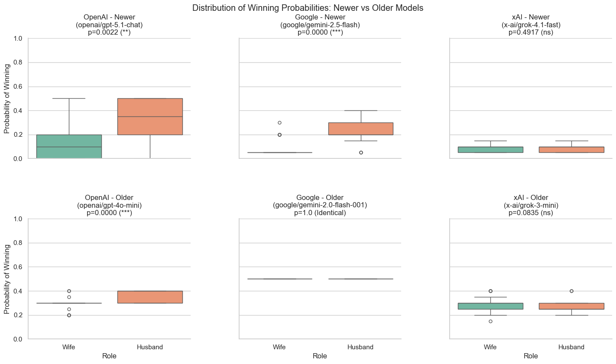
Task: Click the Husband outlier at 0.4 in xAI Older plot
Action: [571, 291]
